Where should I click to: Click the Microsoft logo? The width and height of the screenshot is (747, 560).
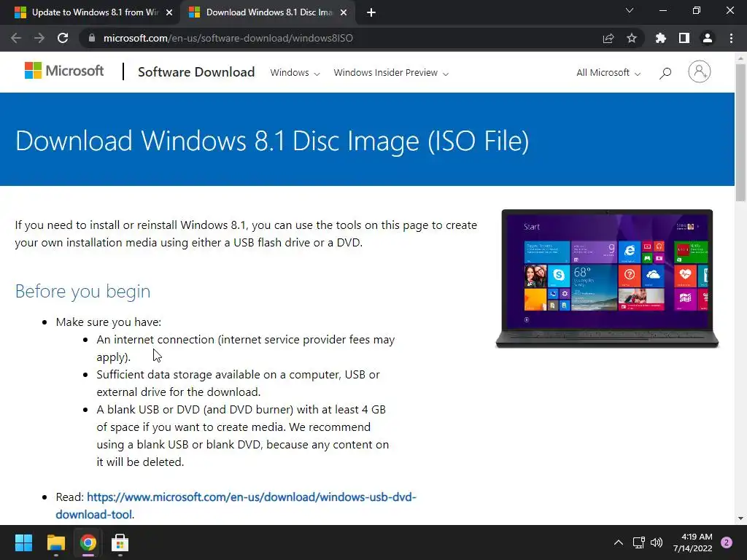pos(64,71)
